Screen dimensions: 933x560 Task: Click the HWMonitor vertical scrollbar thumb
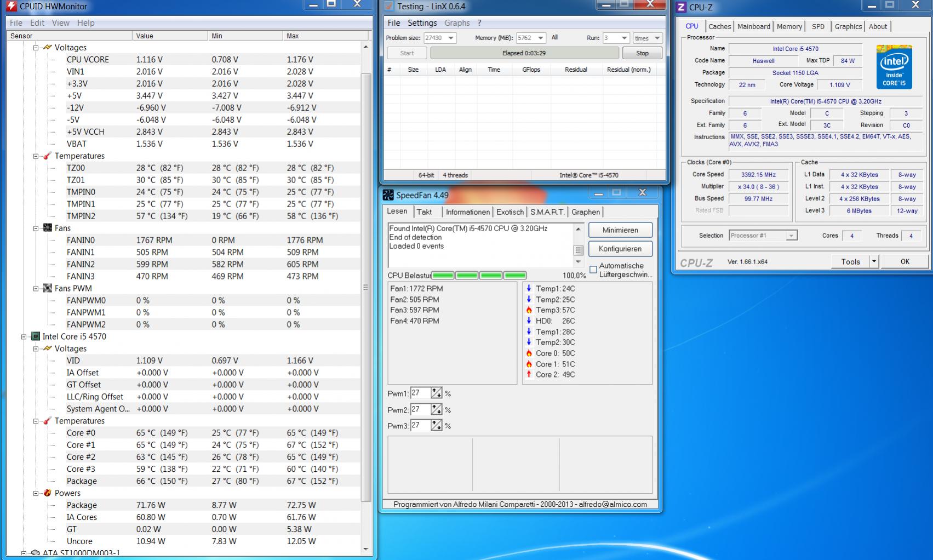[x=366, y=287]
